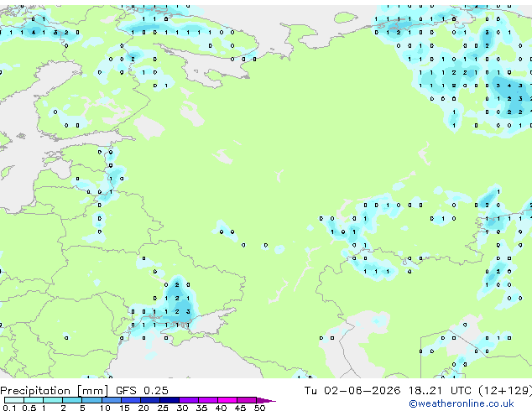Select the 1 mm legend color swatch
The width and height of the screenshot is (532, 411).
(x=53, y=400)
